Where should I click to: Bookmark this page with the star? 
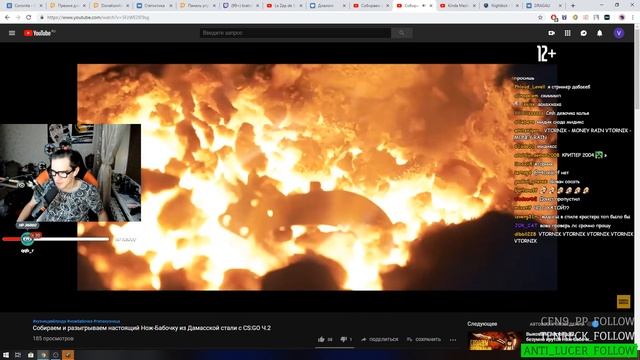coord(540,18)
